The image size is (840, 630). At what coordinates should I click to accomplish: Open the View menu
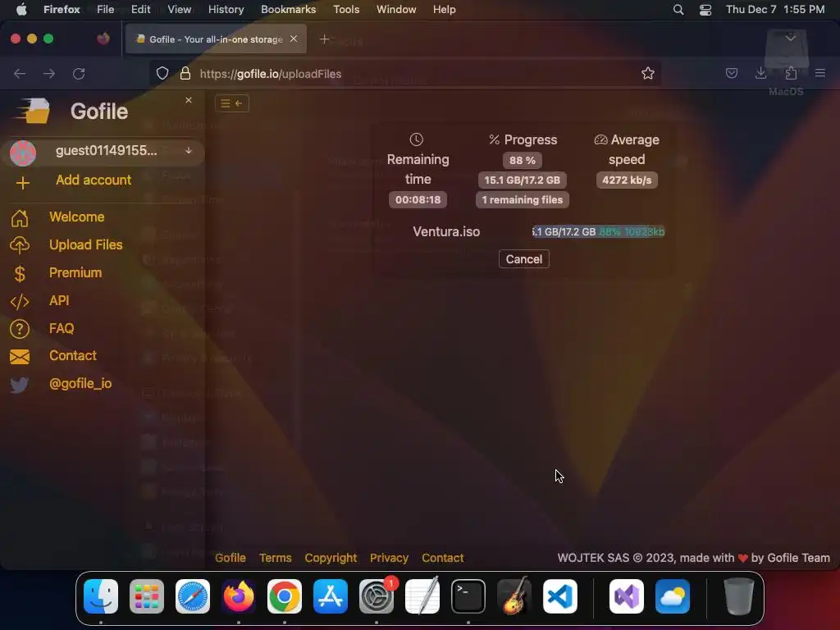point(179,10)
